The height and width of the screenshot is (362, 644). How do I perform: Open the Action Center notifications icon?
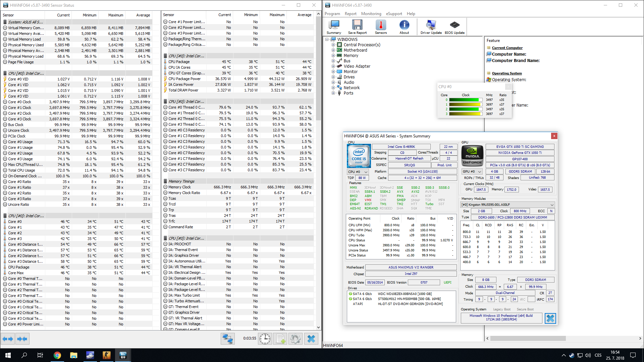[633, 355]
